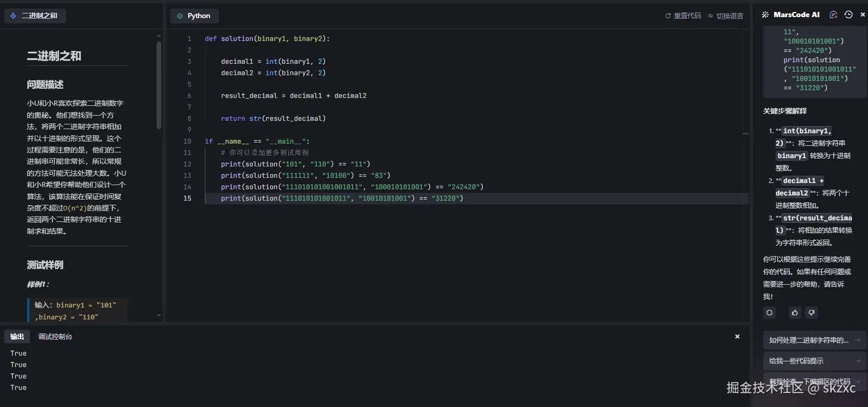Switch to the 调试控制台 debug console tab
868x407 pixels.
(55, 336)
